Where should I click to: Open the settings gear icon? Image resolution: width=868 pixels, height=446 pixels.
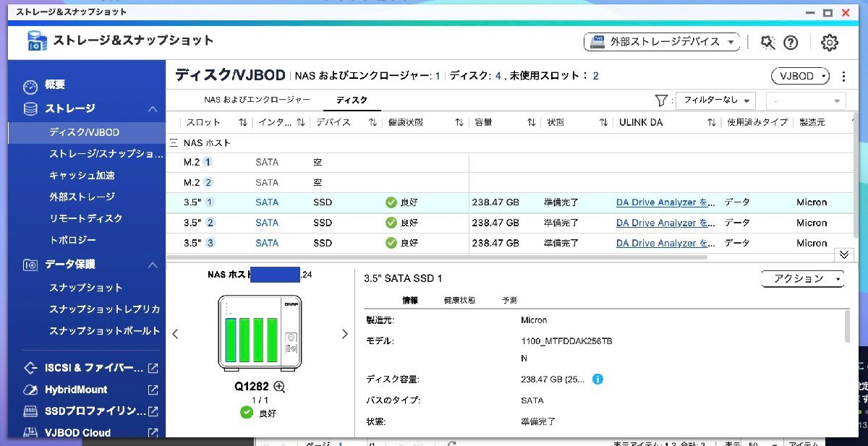(x=829, y=43)
